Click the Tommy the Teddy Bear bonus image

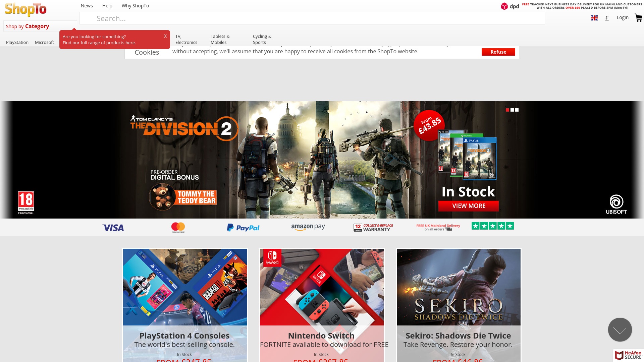[183, 197]
